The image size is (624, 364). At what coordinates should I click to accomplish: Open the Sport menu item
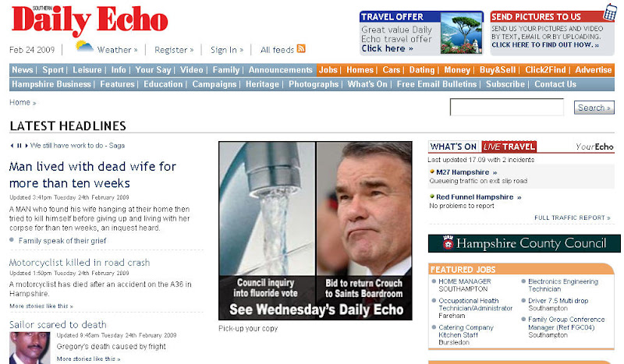(53, 69)
